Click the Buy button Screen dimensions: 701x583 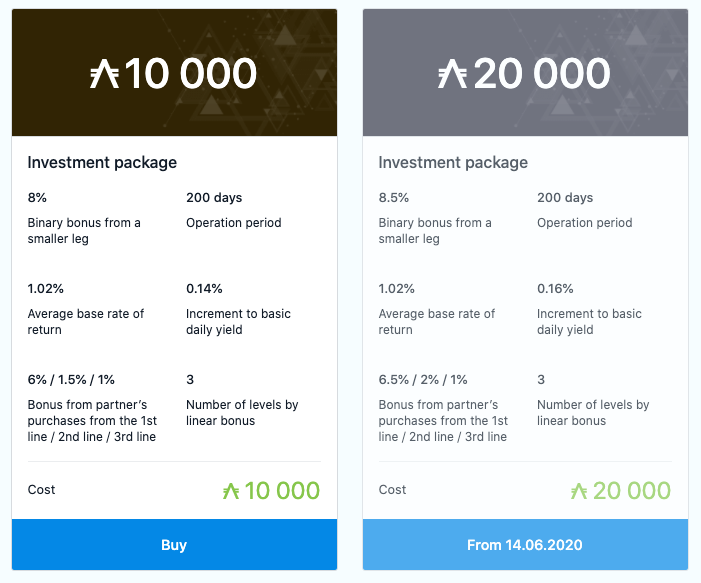(174, 545)
